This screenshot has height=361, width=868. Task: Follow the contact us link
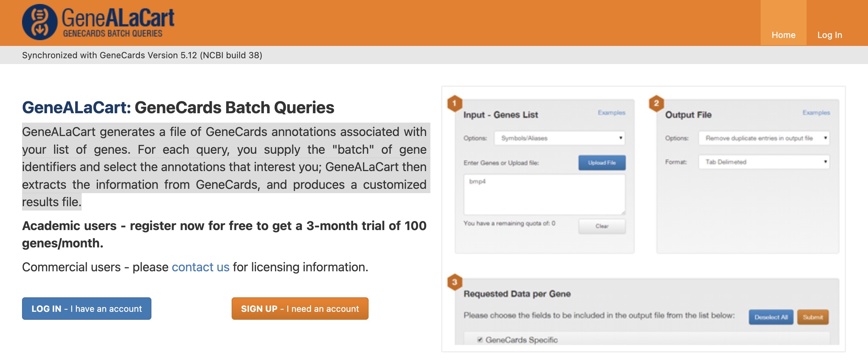coord(201,267)
